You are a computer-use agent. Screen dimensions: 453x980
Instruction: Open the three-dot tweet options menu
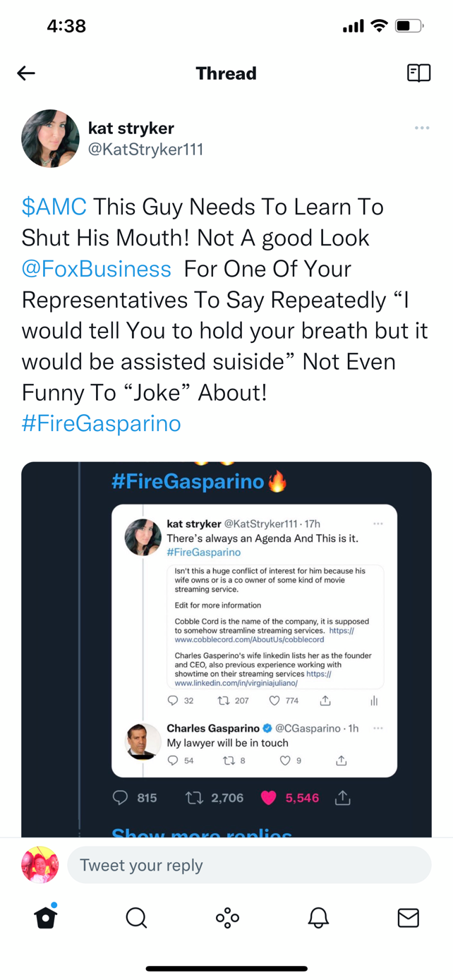[x=422, y=128]
